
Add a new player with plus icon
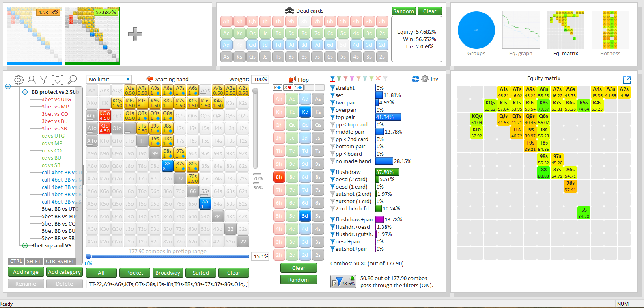(135, 34)
